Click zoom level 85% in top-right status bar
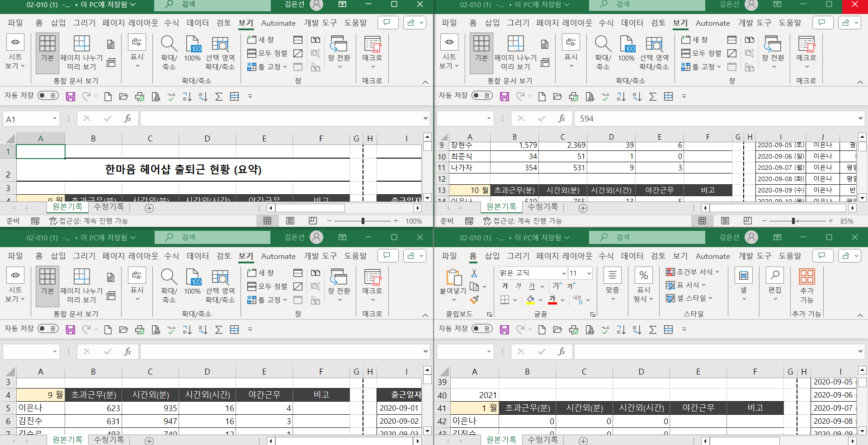The width and height of the screenshot is (868, 445). [847, 221]
